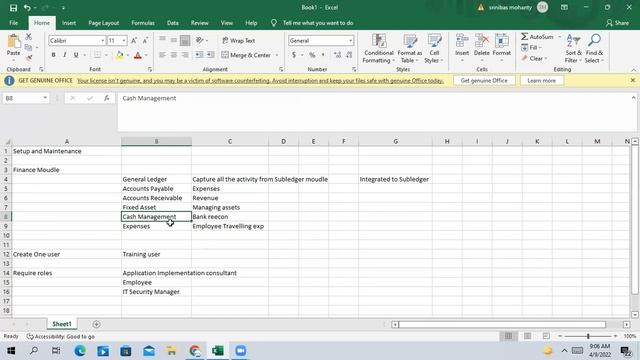640x360 pixels.
Task: Click the Undo arrow icon
Action: 27,8
